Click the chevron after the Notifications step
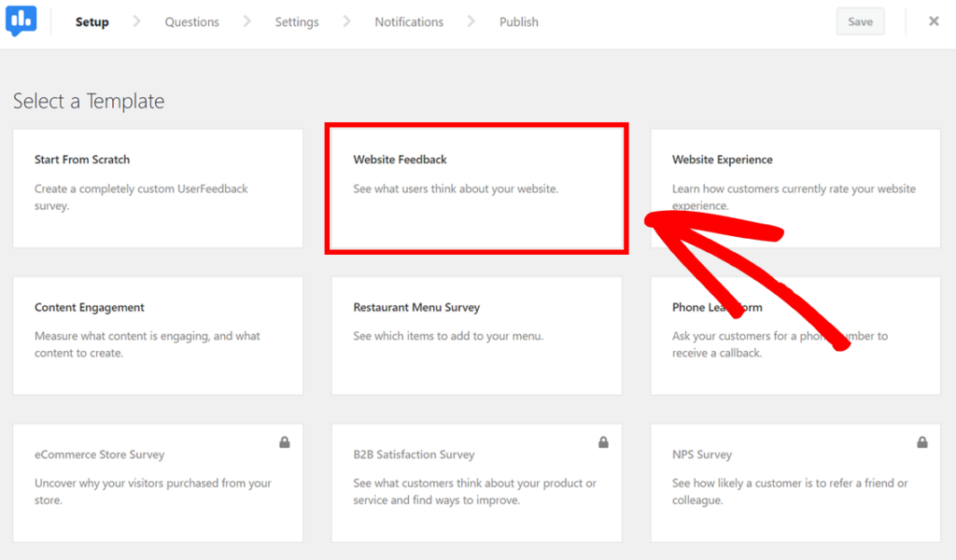 pyautogui.click(x=470, y=21)
